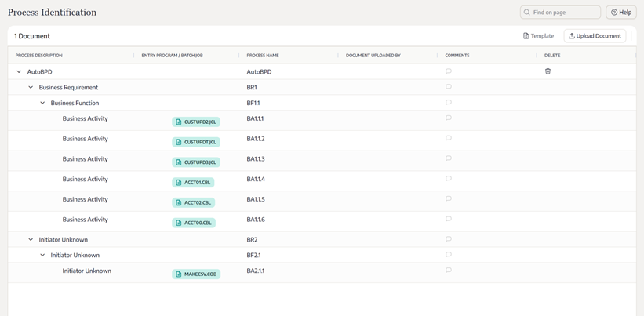
Task: Click the comment icon for BA1.1.1
Action: coord(449,118)
